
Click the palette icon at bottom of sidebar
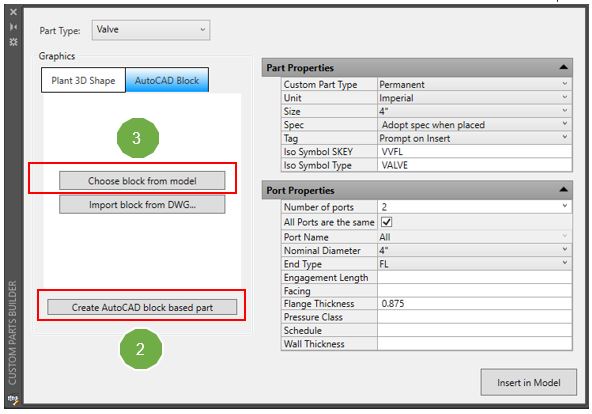(x=13, y=399)
